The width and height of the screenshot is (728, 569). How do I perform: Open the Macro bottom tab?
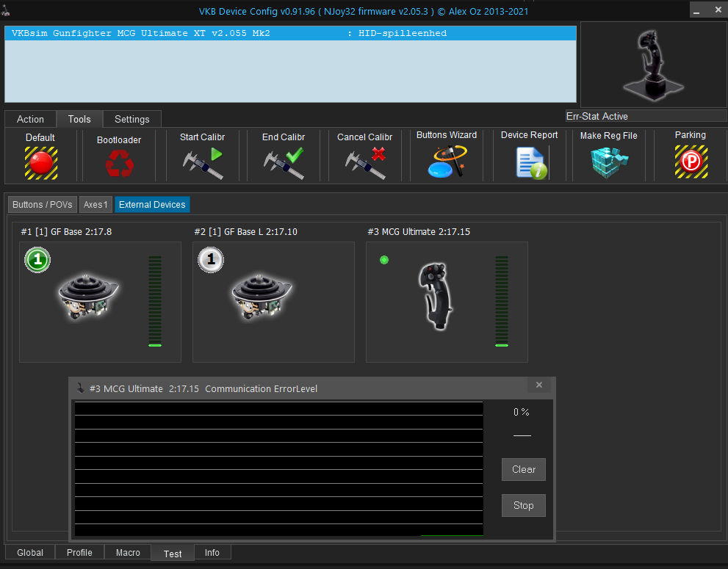click(128, 552)
